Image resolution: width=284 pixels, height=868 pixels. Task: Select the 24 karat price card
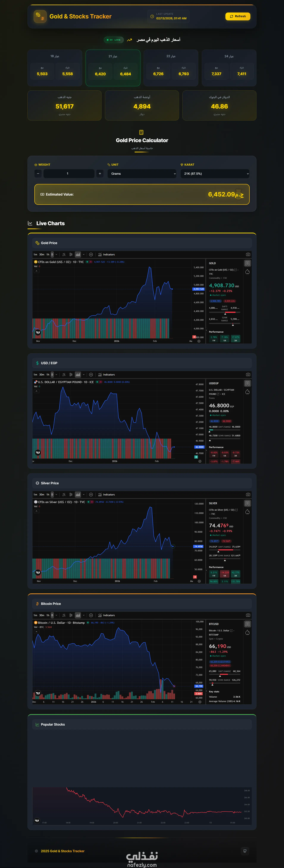(x=229, y=68)
